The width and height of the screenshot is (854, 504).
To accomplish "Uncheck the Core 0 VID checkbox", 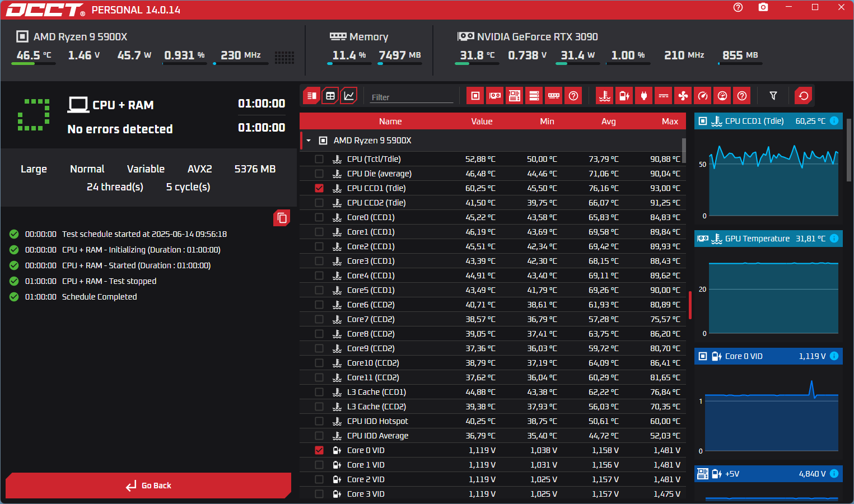I will [x=319, y=450].
